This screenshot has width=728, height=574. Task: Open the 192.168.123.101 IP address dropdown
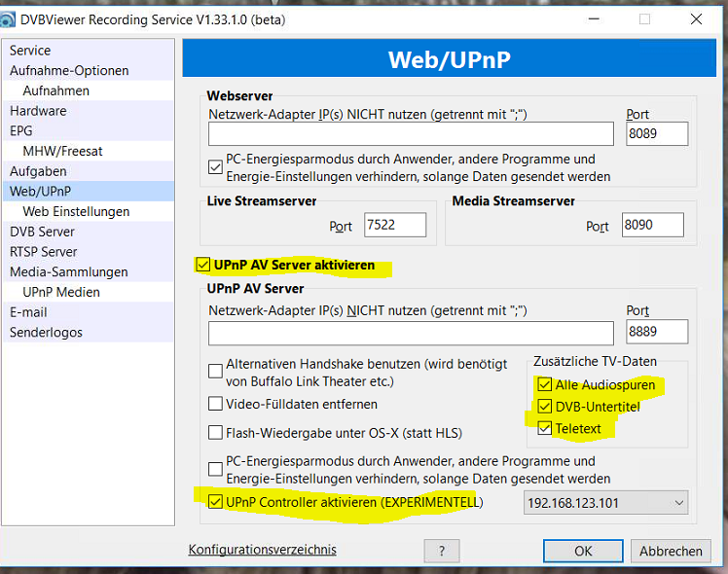pos(606,503)
